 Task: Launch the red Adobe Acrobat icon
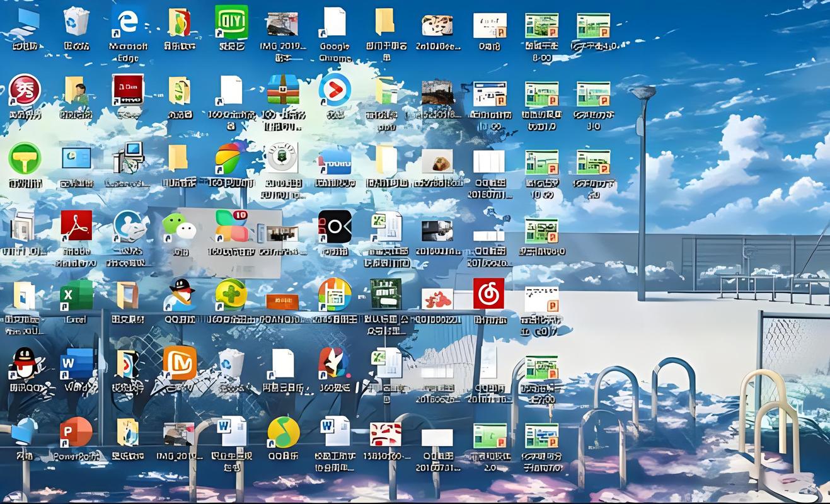[76, 226]
